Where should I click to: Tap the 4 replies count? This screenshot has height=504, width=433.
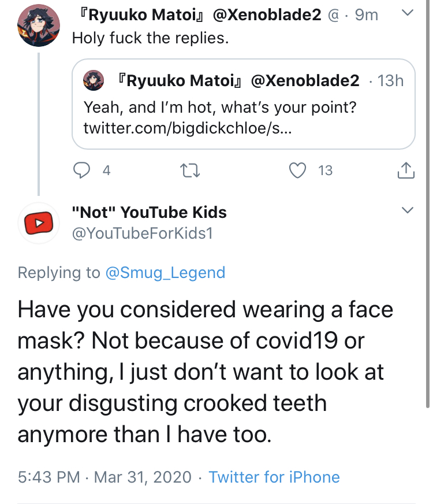coord(107,171)
